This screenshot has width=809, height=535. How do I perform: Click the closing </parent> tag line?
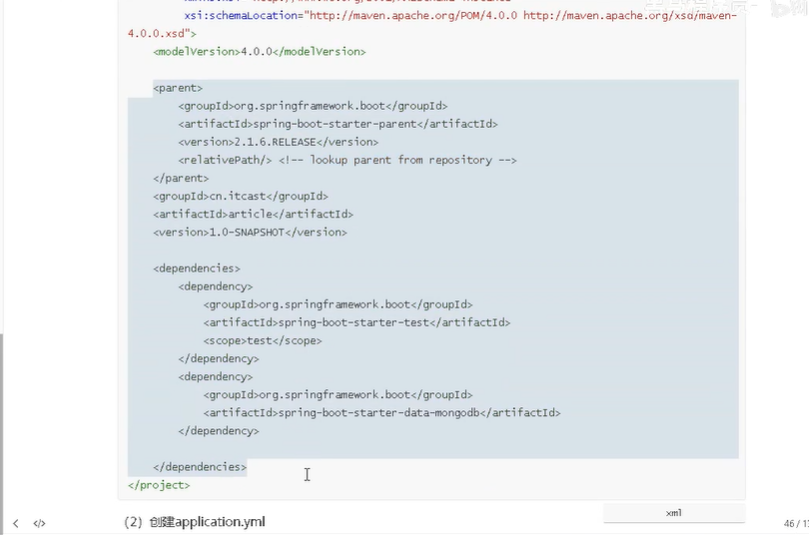[x=181, y=178]
